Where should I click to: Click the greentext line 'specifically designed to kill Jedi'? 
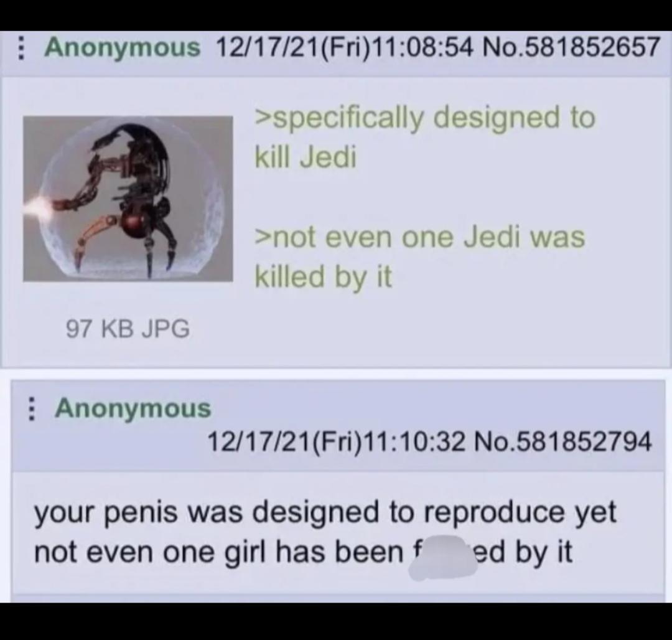click(x=425, y=137)
